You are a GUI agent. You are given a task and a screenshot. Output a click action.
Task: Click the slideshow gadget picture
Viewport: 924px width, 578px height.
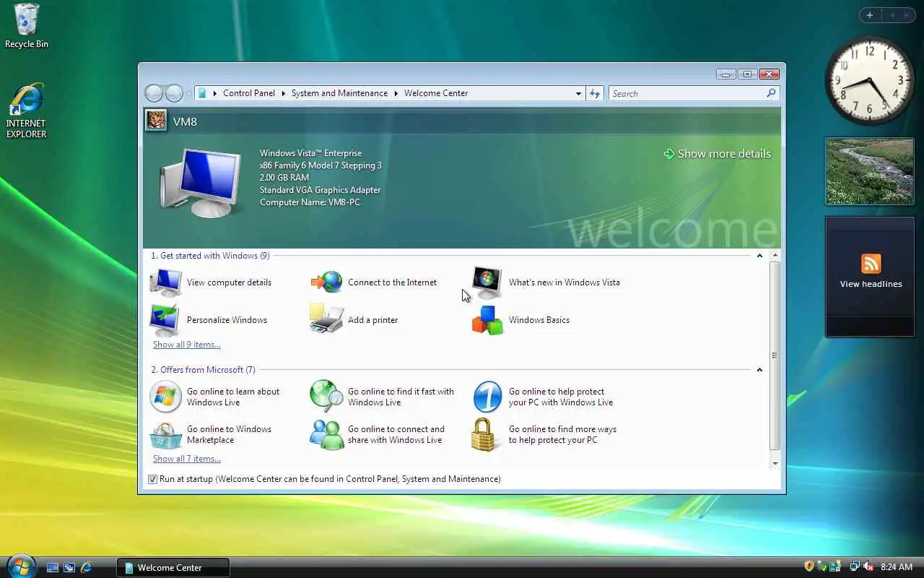click(870, 171)
